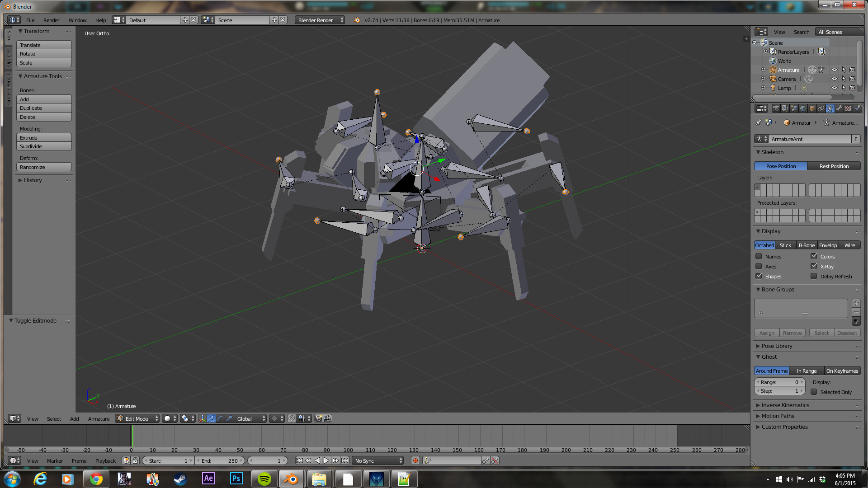Expand the Motion Paths panel
The height and width of the screenshot is (488, 868).
click(778, 416)
